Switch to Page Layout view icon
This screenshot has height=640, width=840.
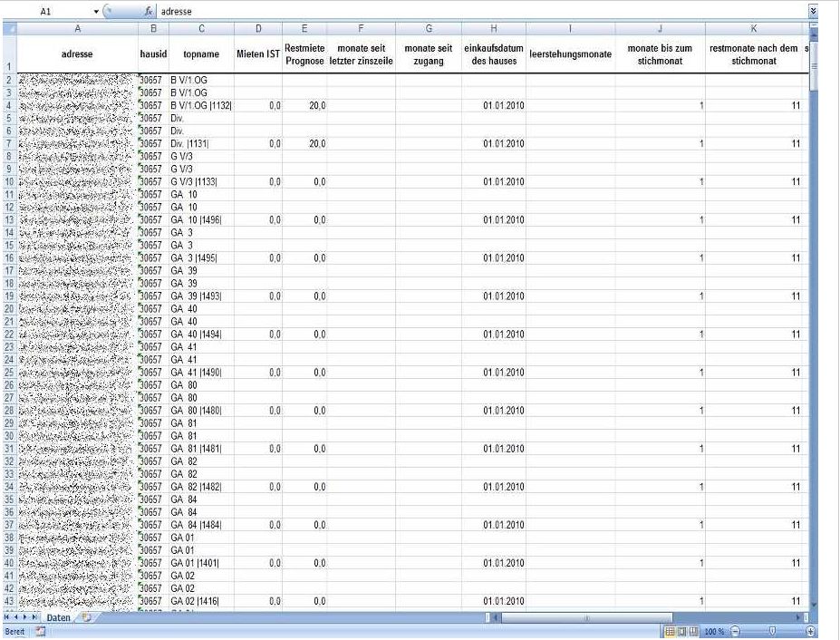click(681, 632)
